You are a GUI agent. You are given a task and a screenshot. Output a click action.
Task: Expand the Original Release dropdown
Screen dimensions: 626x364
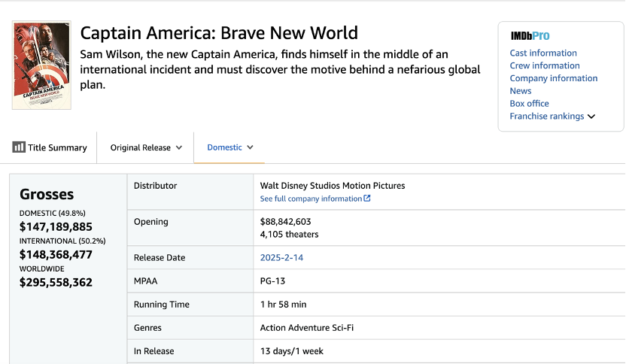(146, 147)
